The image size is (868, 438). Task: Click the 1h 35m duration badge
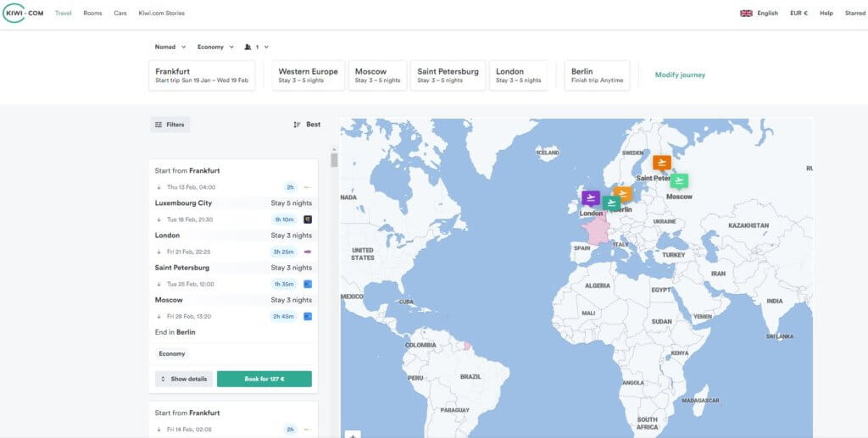click(x=285, y=285)
